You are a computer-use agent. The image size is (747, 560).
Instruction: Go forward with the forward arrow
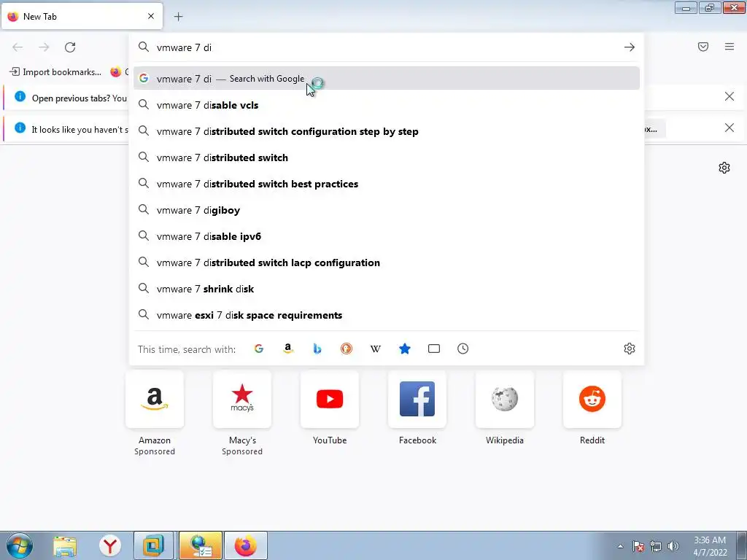point(44,47)
